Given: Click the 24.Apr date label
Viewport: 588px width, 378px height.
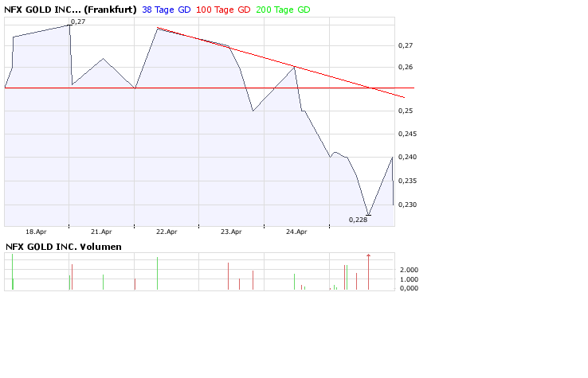Looking at the screenshot, I should (296, 232).
